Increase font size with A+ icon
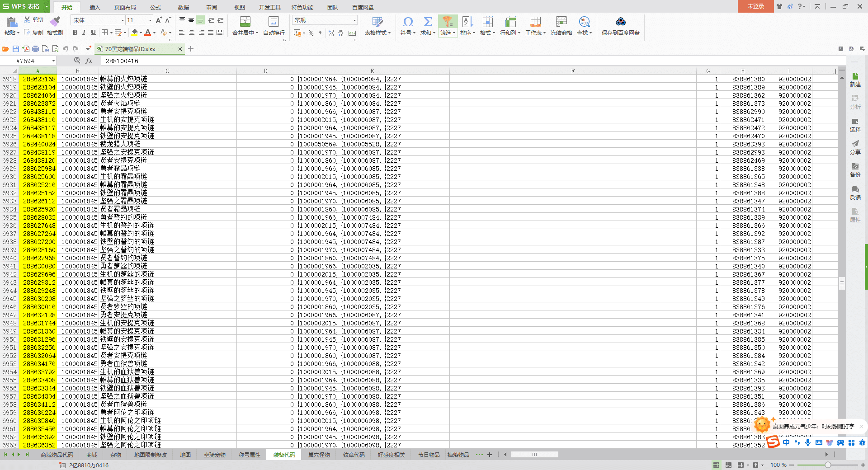This screenshot has width=868, height=470. (x=159, y=20)
